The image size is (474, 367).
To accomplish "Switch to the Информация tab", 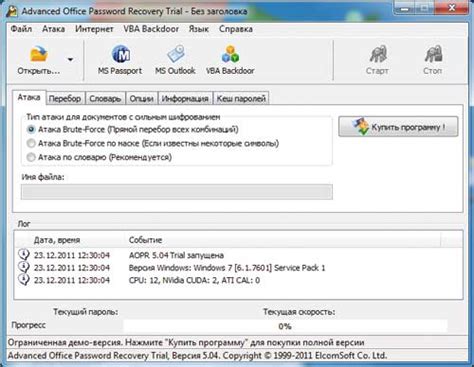I will tap(185, 99).
